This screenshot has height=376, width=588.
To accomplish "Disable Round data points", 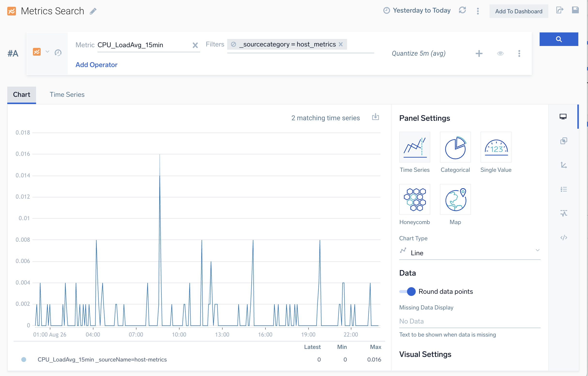I will pyautogui.click(x=407, y=291).
